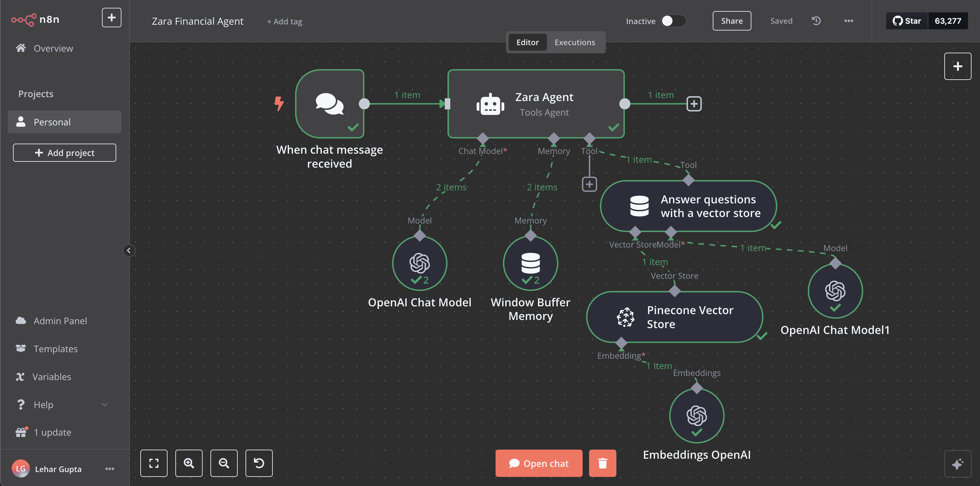Switch to the Executions tab
This screenshot has width=980, height=486.
click(574, 42)
